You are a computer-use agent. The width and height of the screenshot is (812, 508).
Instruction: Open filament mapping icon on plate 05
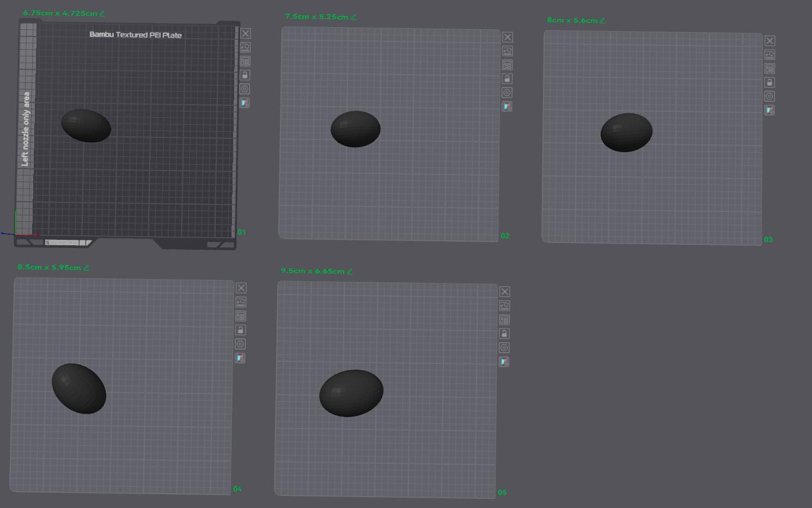pos(504,361)
